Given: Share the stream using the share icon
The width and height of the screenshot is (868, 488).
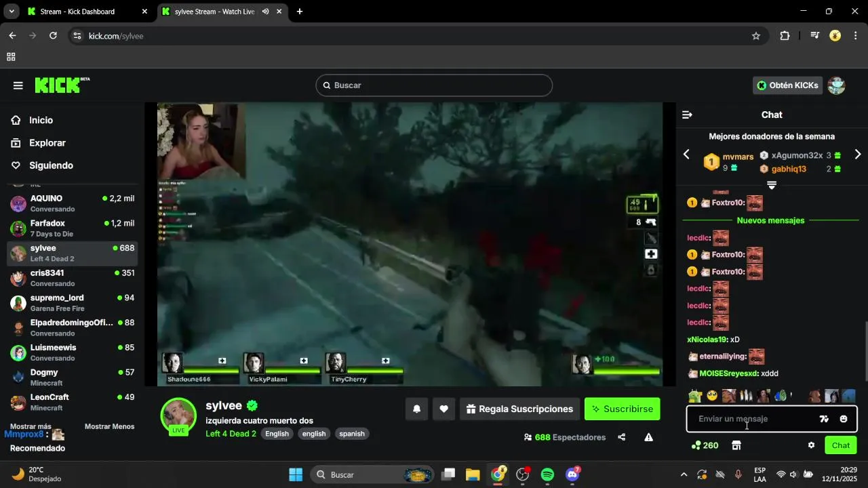Looking at the screenshot, I should coord(621,437).
